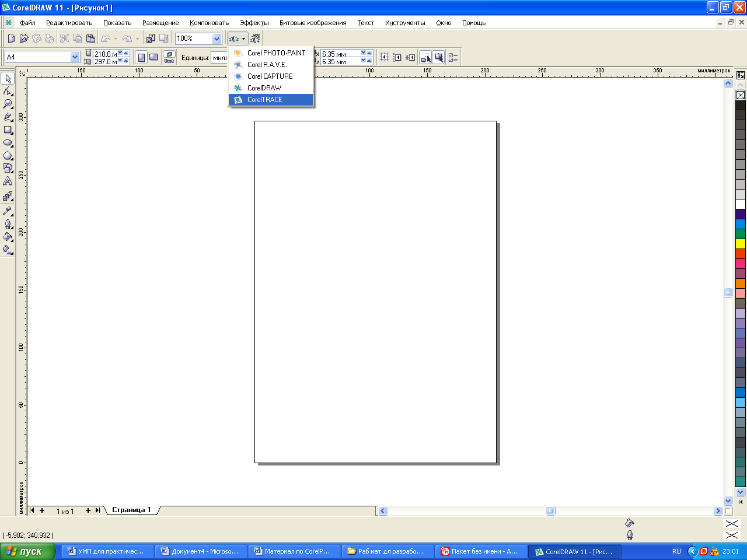This screenshot has width=747, height=560.
Task: Choose Corel R.A.V.E. from launcher list
Action: coord(271,65)
